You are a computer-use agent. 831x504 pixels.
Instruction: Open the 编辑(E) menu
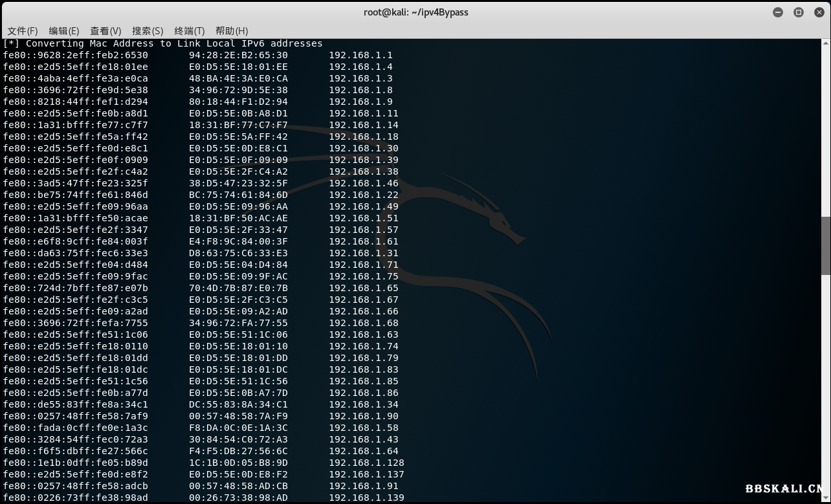tap(64, 30)
